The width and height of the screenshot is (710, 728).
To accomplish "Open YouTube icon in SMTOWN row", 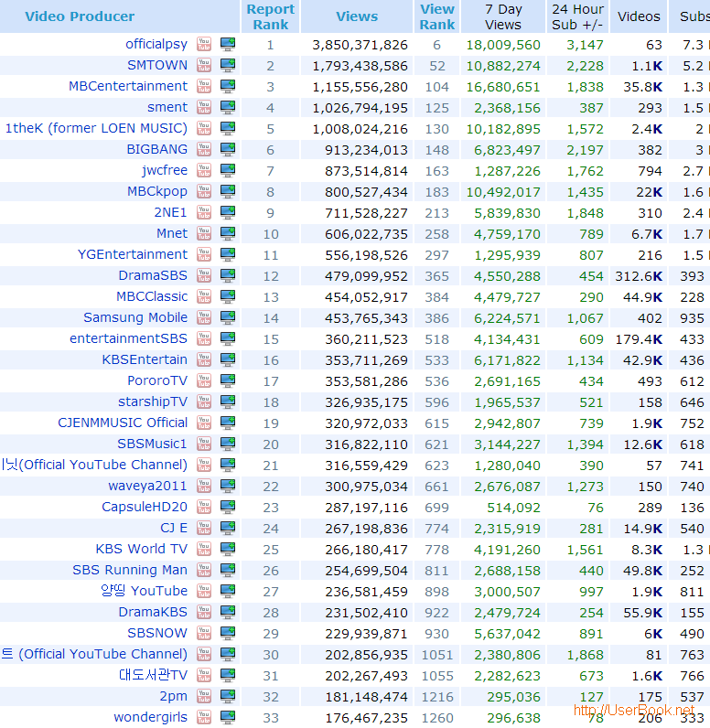I will (x=204, y=65).
